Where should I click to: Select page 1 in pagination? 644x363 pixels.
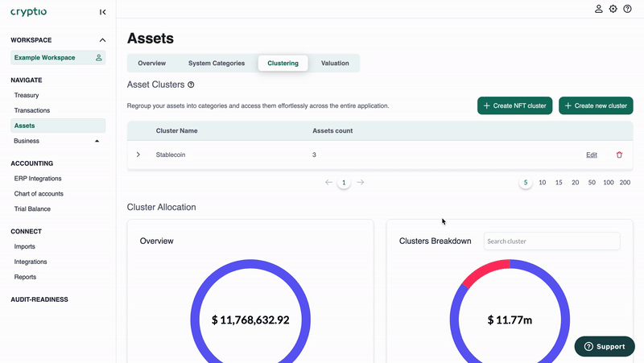point(344,183)
